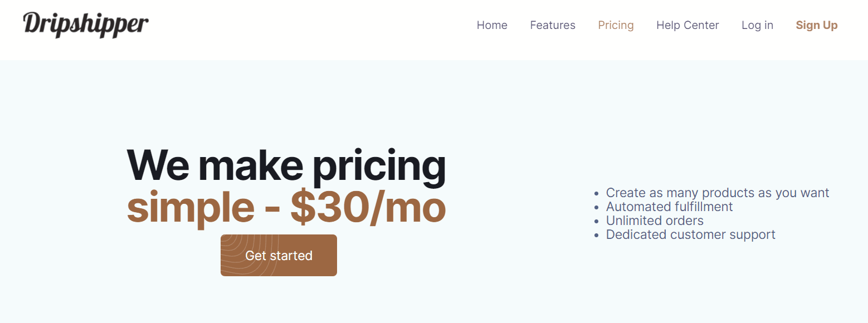The image size is (868, 323).
Task: Open the Features navigation item
Action: pyautogui.click(x=553, y=25)
